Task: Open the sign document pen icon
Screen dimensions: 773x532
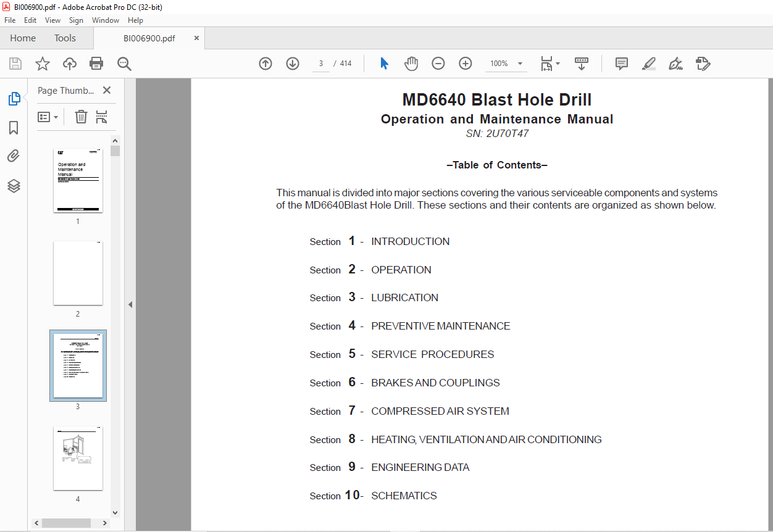Action: tap(675, 64)
